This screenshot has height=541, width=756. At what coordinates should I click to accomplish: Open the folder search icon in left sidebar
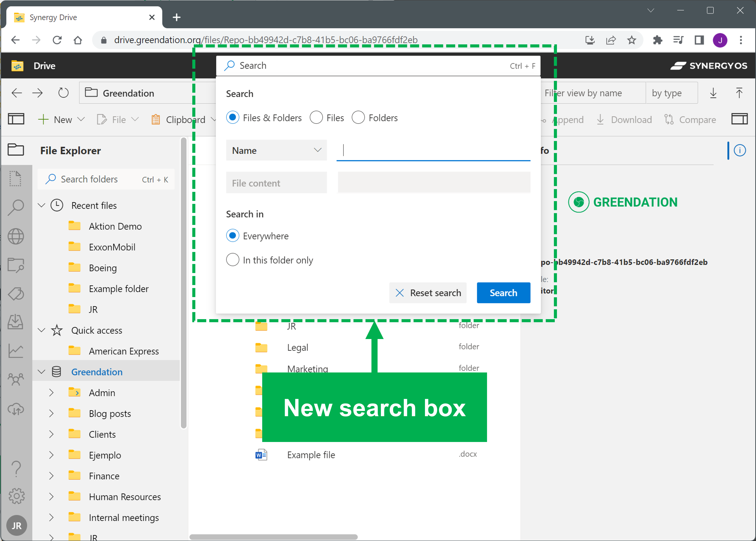pos(16,265)
